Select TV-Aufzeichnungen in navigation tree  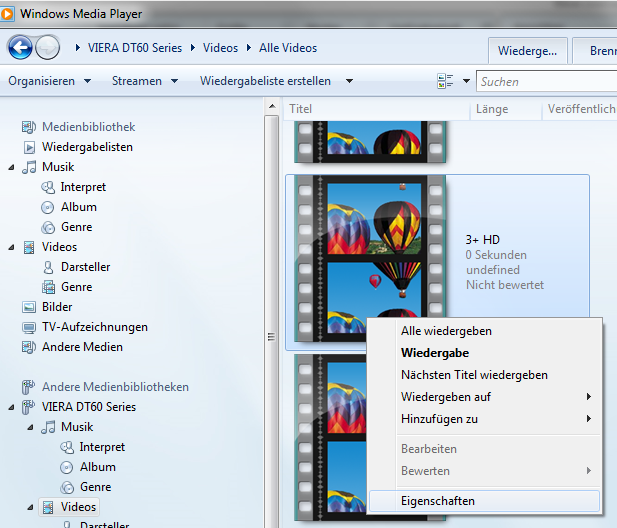pyautogui.click(x=94, y=327)
